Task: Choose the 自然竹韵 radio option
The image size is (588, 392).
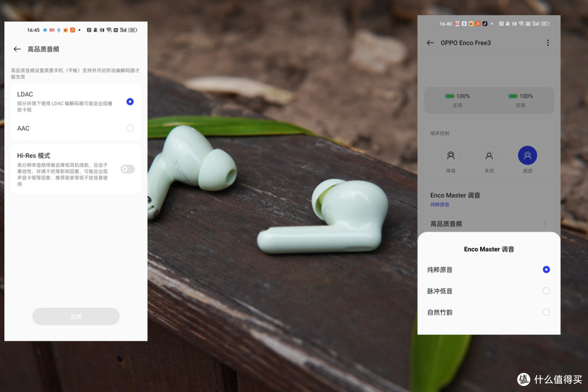Action: click(x=546, y=313)
